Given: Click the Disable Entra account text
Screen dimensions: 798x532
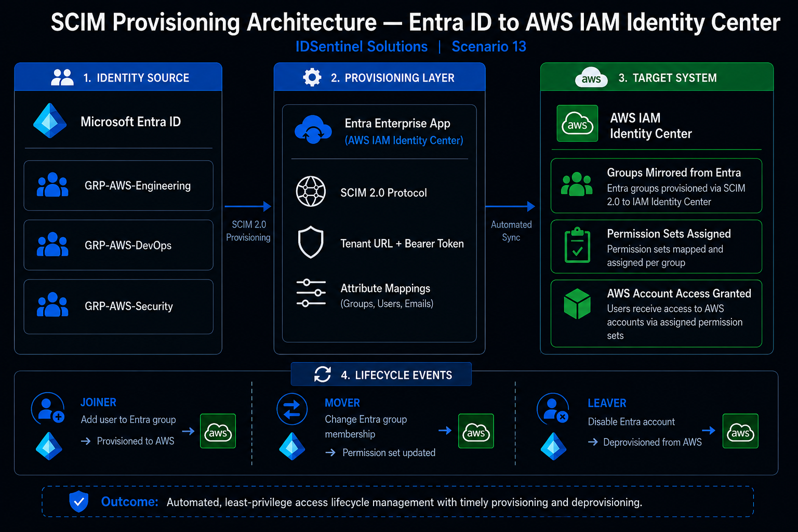Looking at the screenshot, I should [631, 422].
